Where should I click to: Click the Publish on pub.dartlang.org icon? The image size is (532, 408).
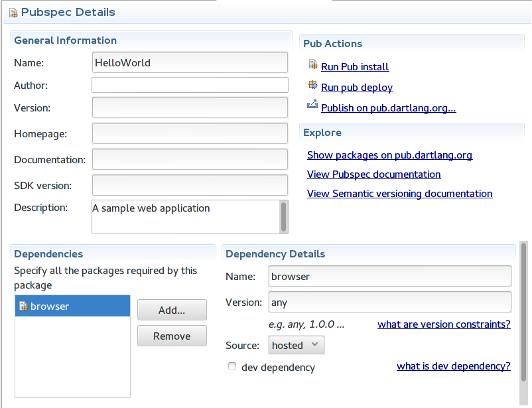(x=313, y=106)
